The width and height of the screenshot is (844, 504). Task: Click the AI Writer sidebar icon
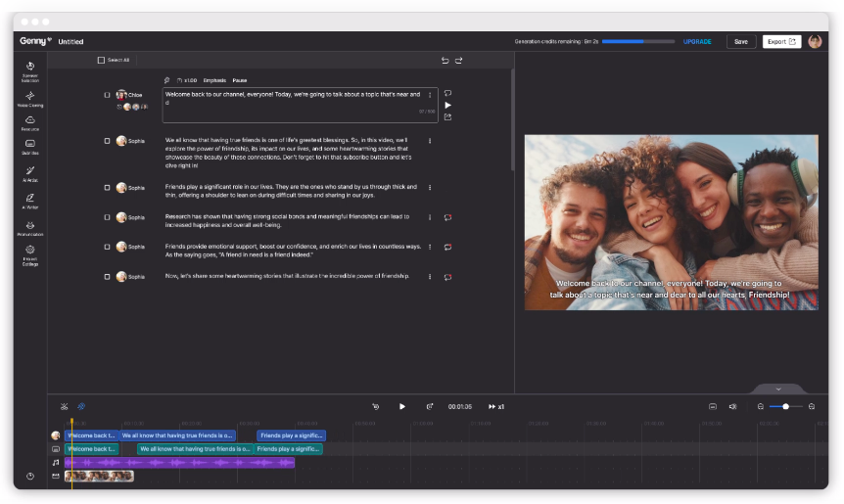point(30,199)
